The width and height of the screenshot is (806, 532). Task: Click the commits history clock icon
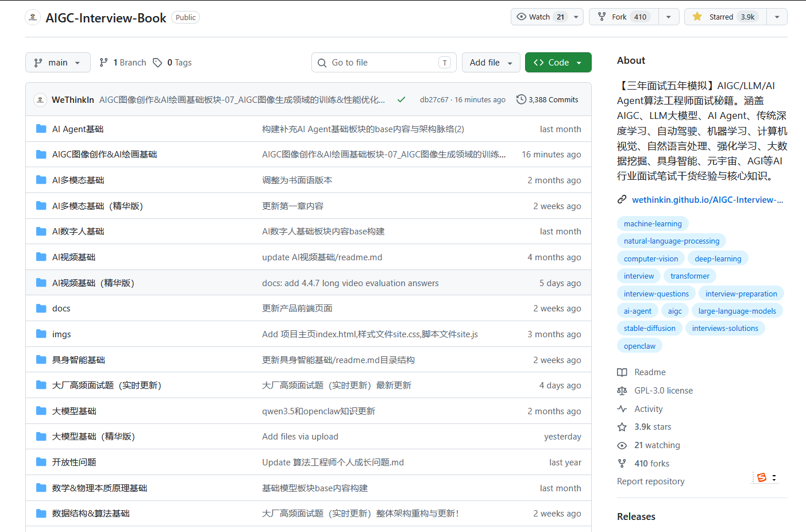tap(521, 99)
